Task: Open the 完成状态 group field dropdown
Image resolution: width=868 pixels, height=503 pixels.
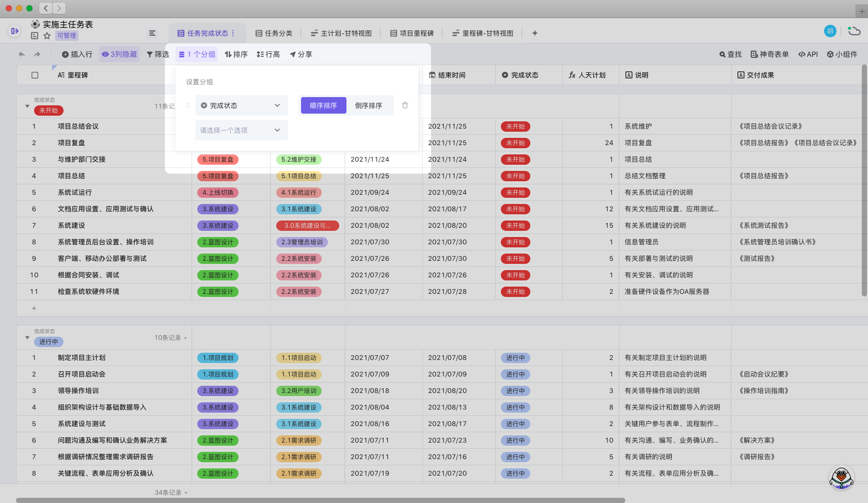Action: (241, 105)
